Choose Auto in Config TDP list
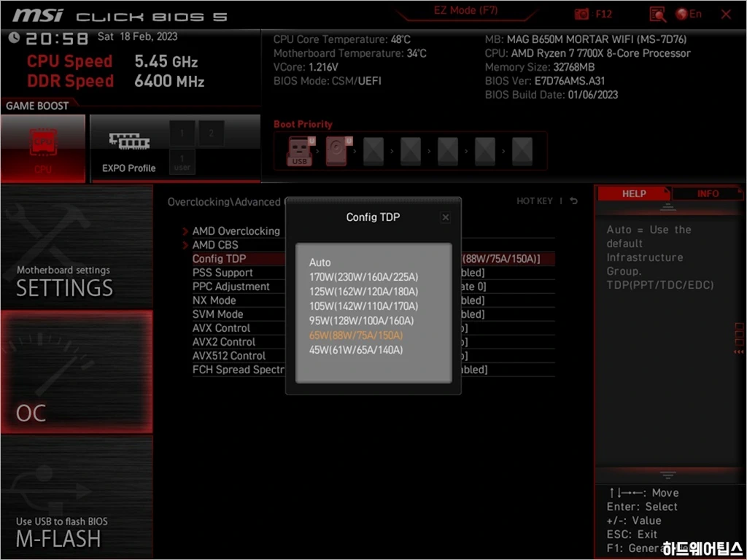The width and height of the screenshot is (747, 560). point(320,262)
